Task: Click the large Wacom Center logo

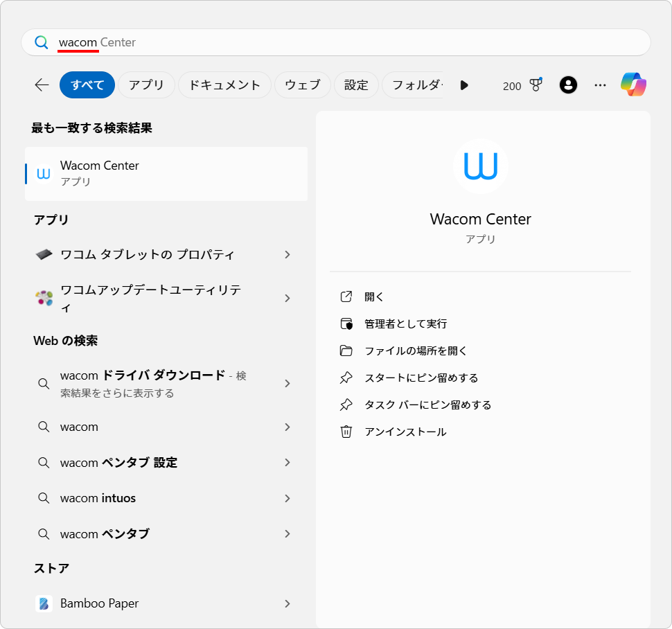Action: click(x=481, y=166)
